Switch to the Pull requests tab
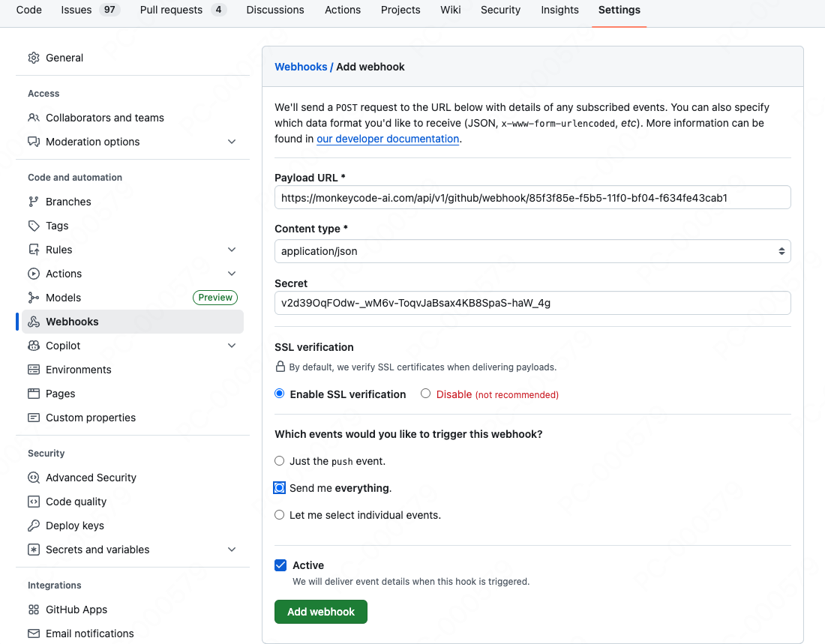Screen dimensions: 825x644 (x=171, y=10)
